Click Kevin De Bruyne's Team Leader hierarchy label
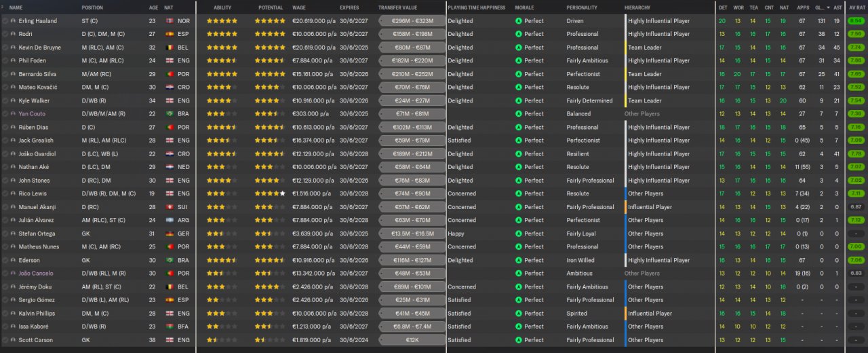Screen dimensions: 868x353 [x=645, y=48]
